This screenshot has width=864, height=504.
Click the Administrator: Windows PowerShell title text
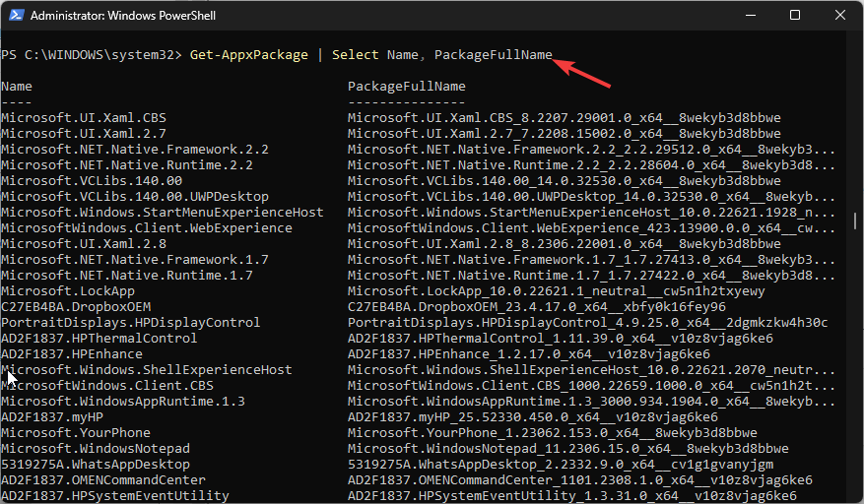click(123, 16)
